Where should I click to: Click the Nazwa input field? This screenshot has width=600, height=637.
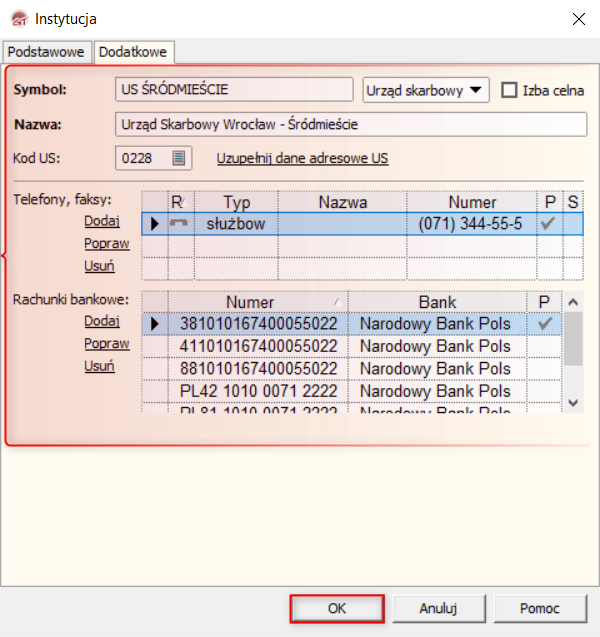351,124
